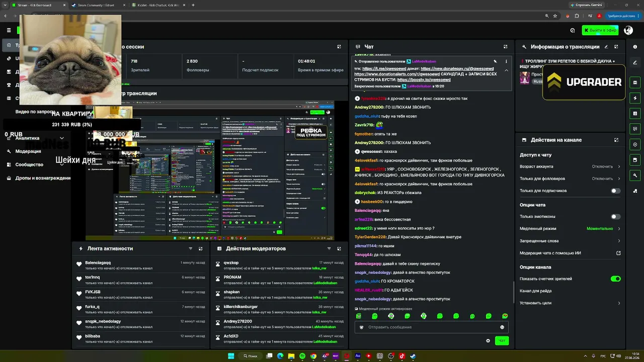
Task: Click the chat message input field
Action: point(432,327)
